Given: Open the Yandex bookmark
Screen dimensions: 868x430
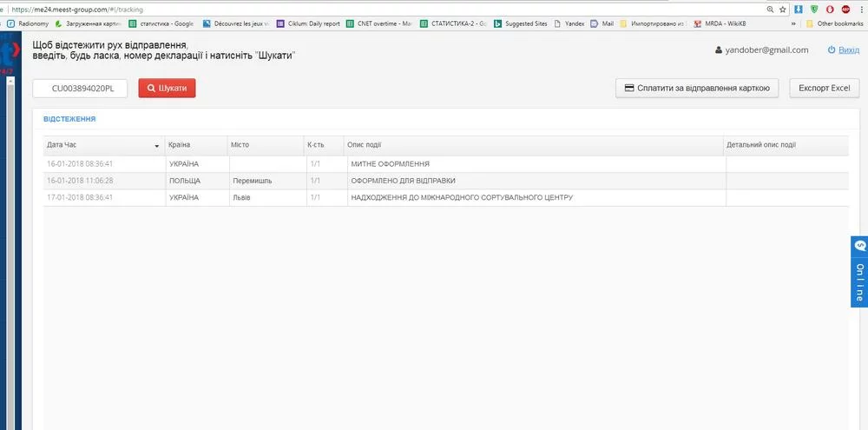Looking at the screenshot, I should click(x=569, y=23).
